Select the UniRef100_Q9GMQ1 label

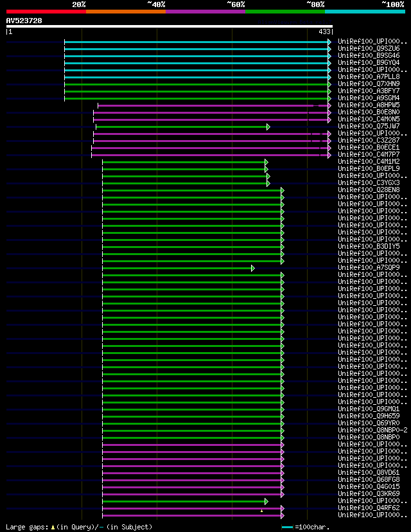pos(369,409)
